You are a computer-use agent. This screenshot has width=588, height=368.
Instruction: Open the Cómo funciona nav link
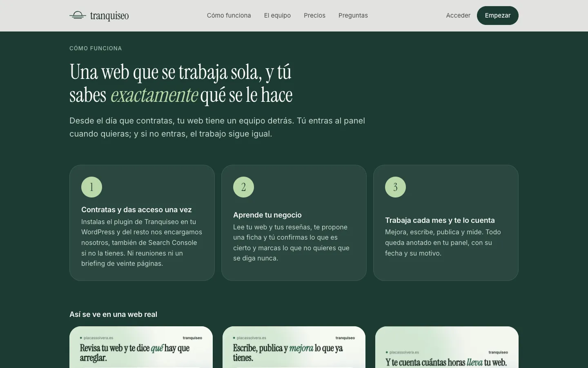coord(229,16)
